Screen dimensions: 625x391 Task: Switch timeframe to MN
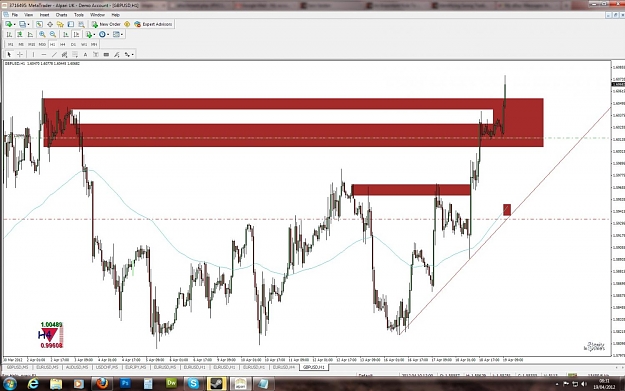pyautogui.click(x=94, y=44)
